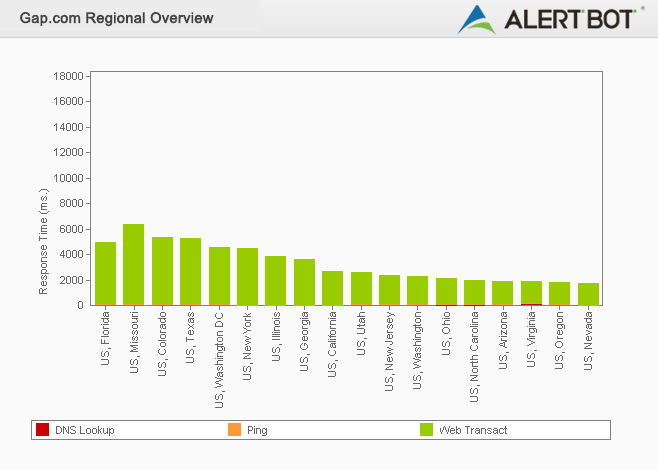Select the Web Transact legend label
Image resolution: width=658 pixels, height=470 pixels.
click(x=473, y=430)
